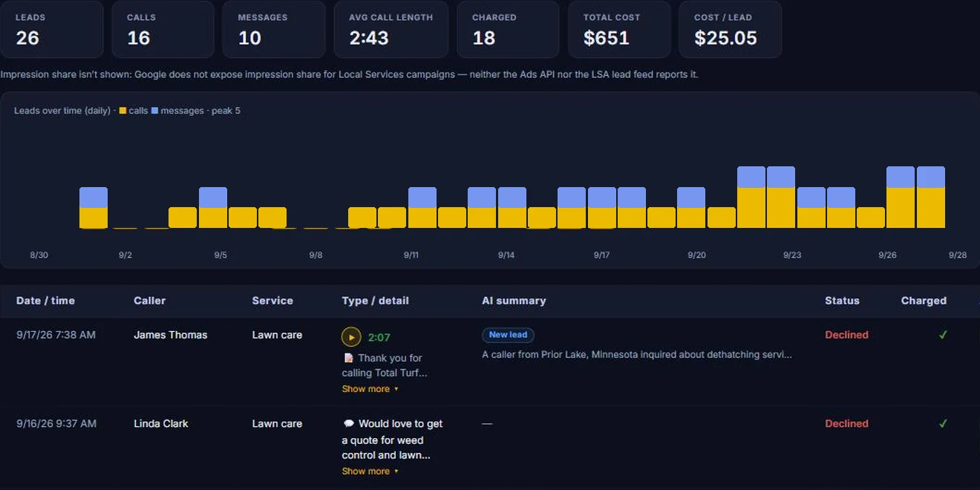Click the yellow calls legend swatch
980x490 pixels.
click(122, 111)
